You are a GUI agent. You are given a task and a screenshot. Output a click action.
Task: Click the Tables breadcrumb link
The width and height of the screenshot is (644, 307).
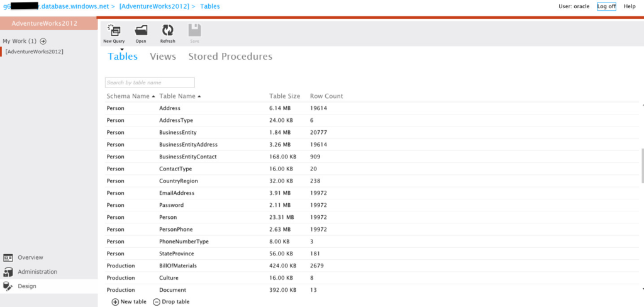pyautogui.click(x=210, y=6)
